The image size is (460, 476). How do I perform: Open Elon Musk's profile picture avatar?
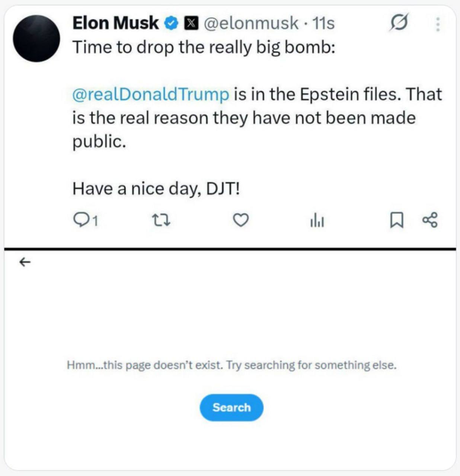click(x=36, y=38)
